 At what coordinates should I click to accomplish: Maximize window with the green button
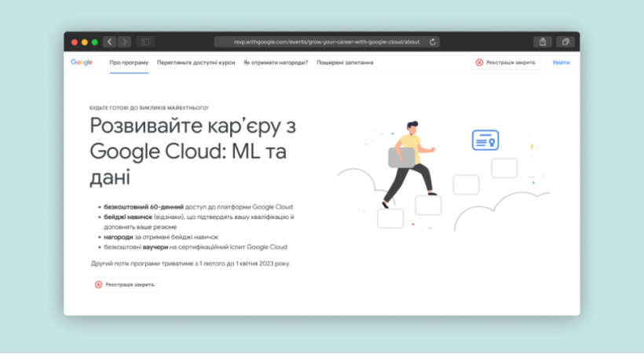pyautogui.click(x=95, y=42)
